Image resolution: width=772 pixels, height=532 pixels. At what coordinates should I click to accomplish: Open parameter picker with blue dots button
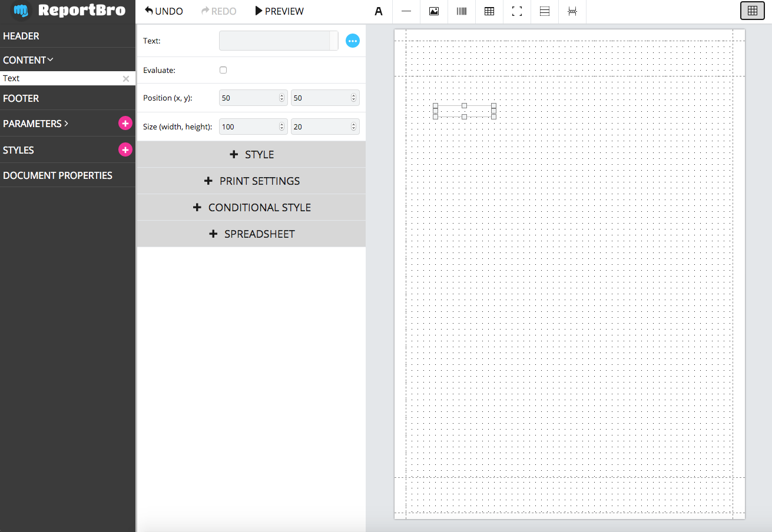353,41
